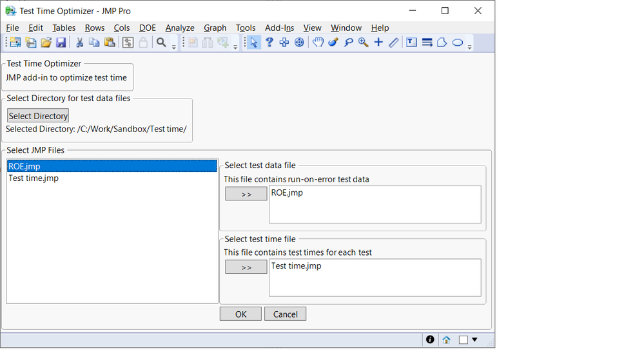Select Test time.jmp in the files list
Image resolution: width=644 pixels, height=362 pixels.
(x=112, y=178)
